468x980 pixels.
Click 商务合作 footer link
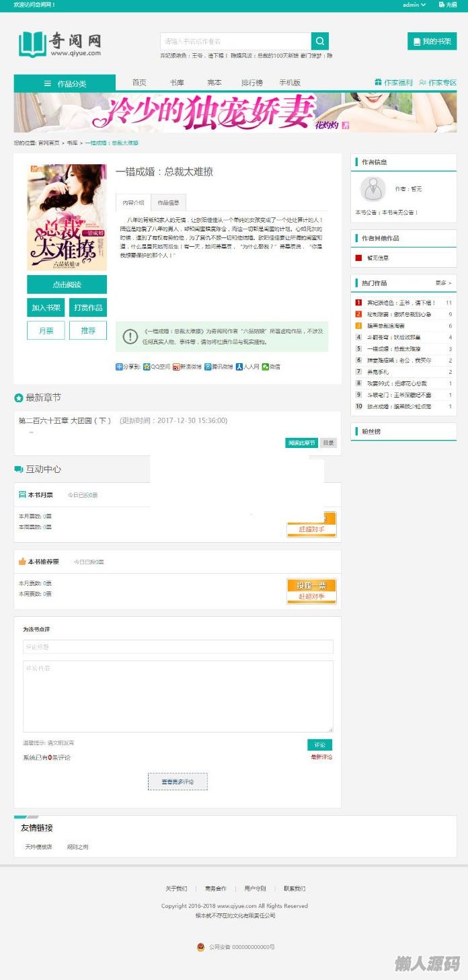coord(216,889)
